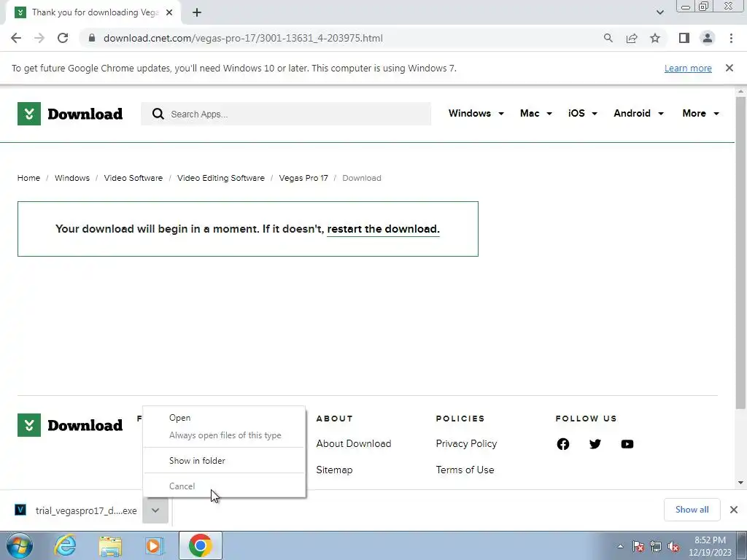This screenshot has width=747, height=560.
Task: Visit the YouTube channel icon
Action: point(627,444)
